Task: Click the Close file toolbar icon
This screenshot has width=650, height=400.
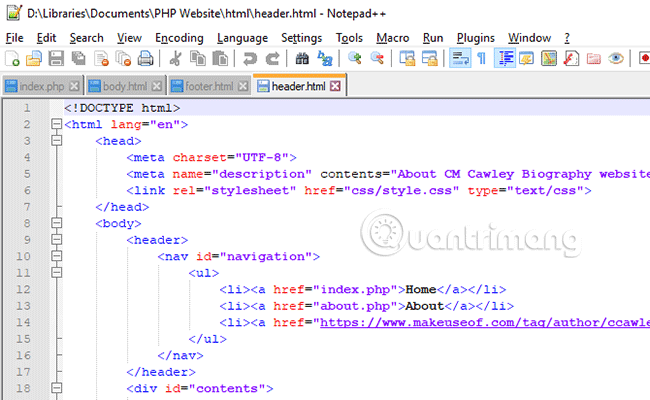Action: [101, 58]
